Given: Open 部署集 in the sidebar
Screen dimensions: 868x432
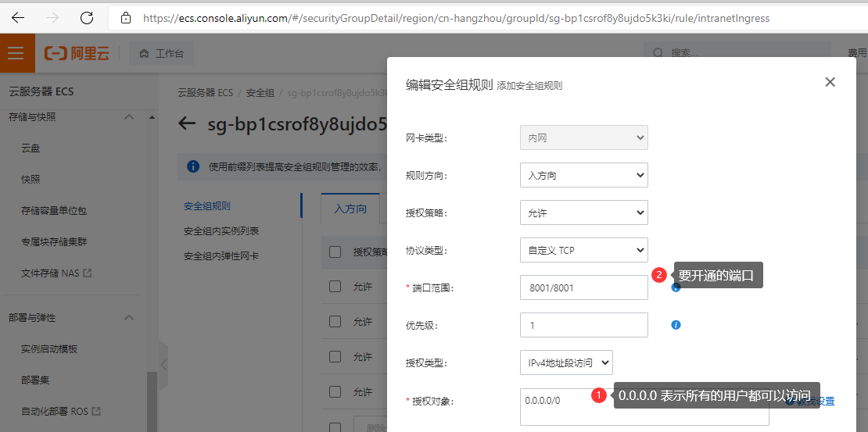Looking at the screenshot, I should tap(35, 380).
